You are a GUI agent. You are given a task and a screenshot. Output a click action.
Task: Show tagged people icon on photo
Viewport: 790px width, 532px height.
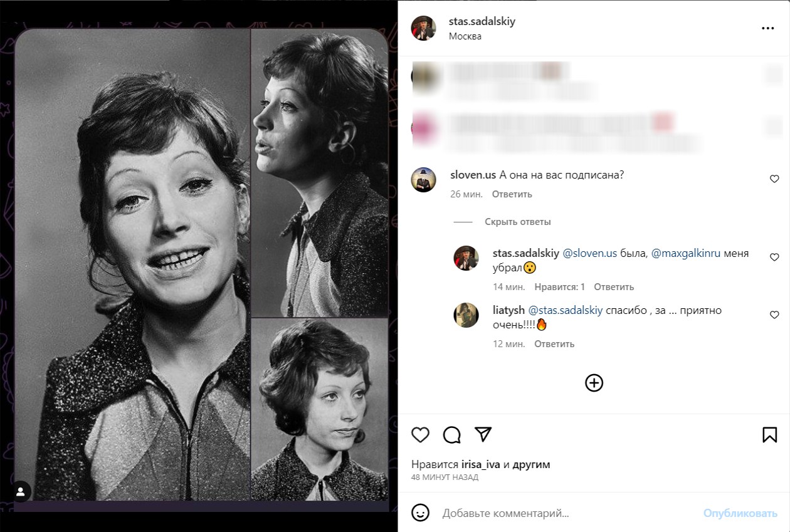[21, 492]
